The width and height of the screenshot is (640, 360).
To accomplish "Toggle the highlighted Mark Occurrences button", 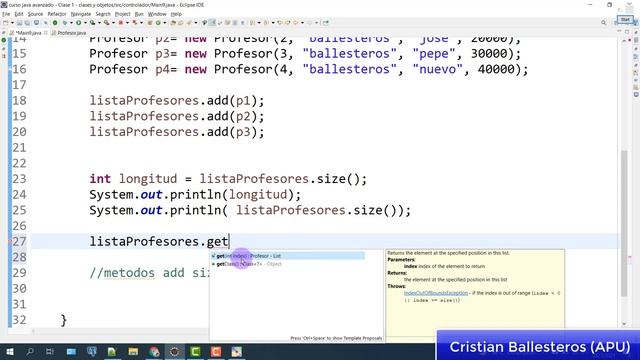I will (212, 23).
